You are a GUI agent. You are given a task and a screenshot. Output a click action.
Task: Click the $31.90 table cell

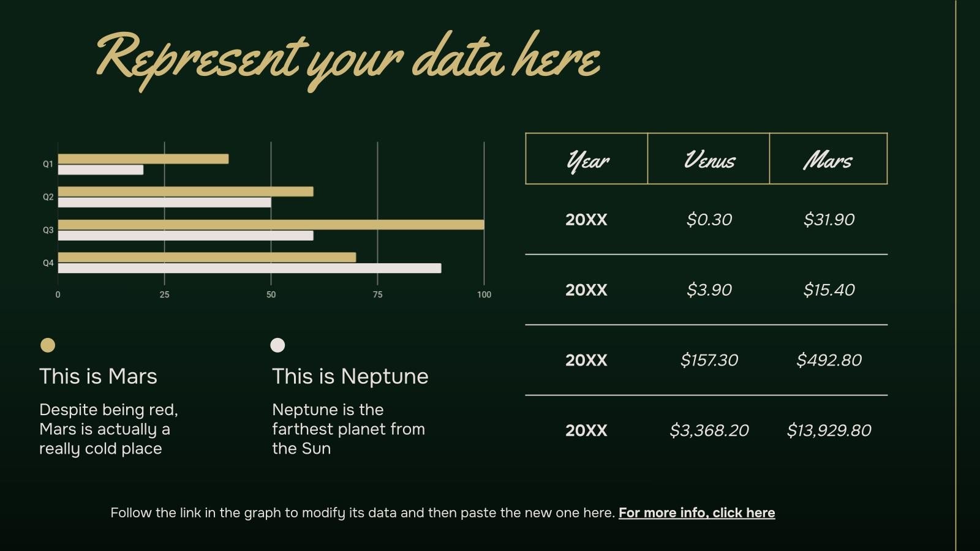(x=829, y=219)
